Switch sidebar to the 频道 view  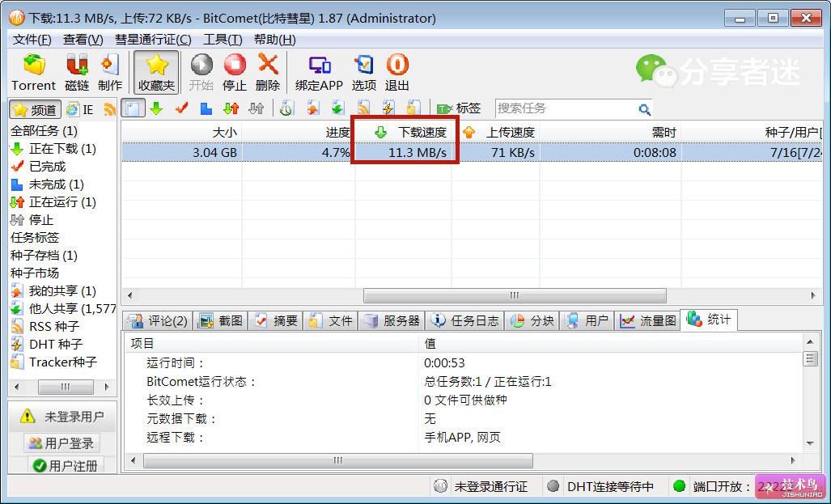point(35,110)
